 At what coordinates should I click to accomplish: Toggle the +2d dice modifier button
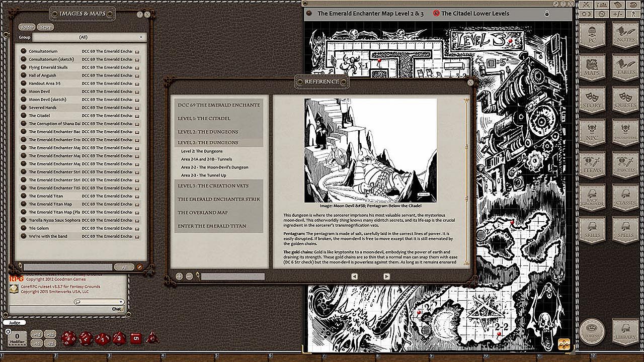pos(50,334)
